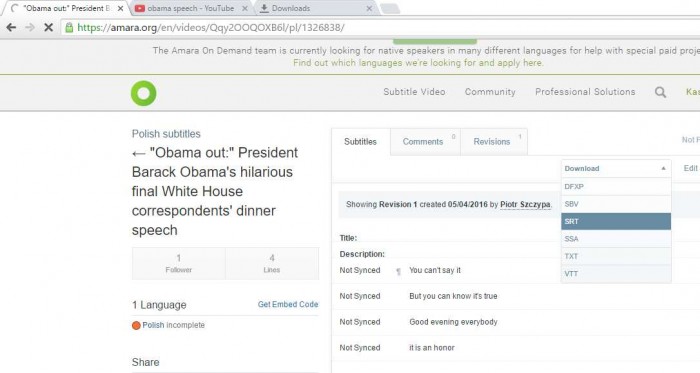Click the Amara green circle logo
Viewport: 700px width, 373px height.
tap(143, 93)
